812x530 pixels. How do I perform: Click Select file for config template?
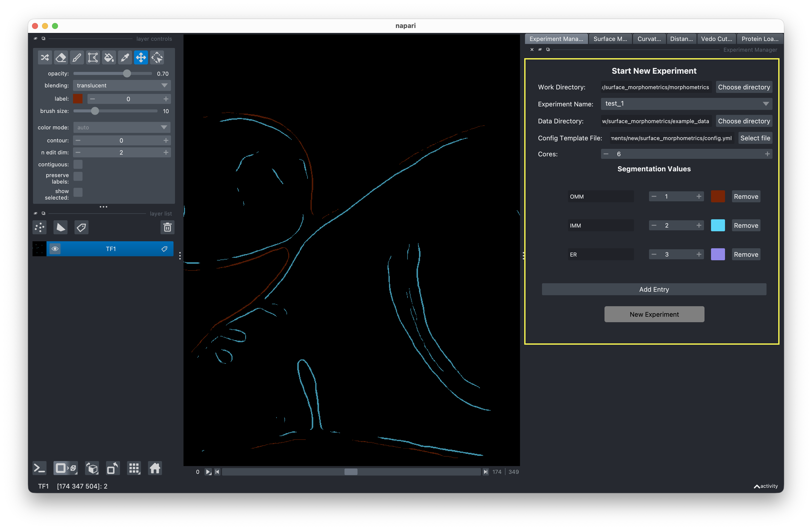tap(755, 138)
